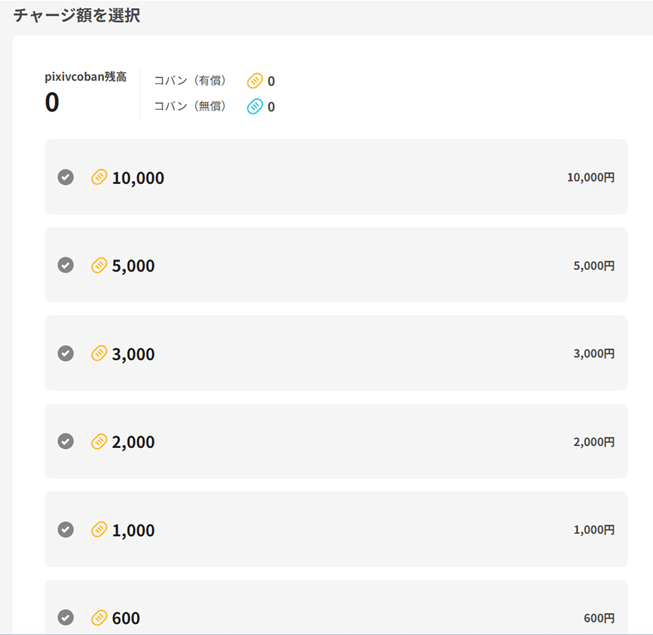Click the coin icon beside 3,000
This screenshot has height=635, width=653.
(x=99, y=353)
